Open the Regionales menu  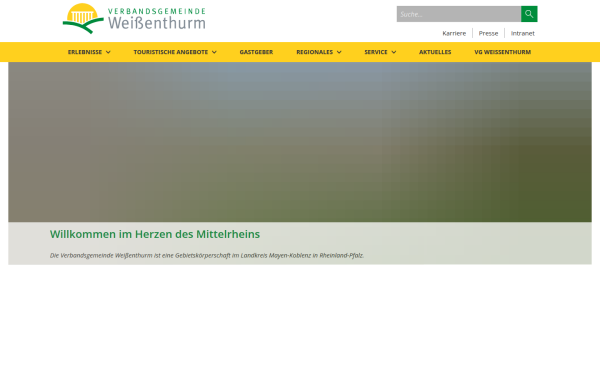click(x=315, y=52)
